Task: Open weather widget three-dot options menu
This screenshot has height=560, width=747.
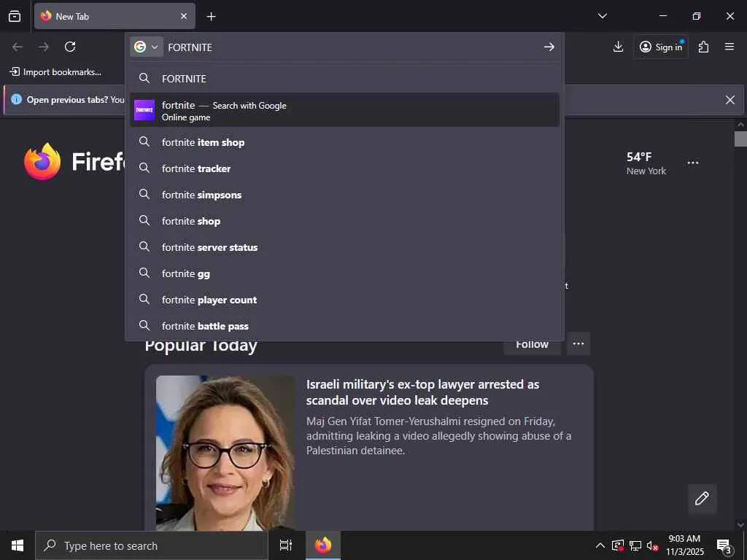Action: pos(693,163)
